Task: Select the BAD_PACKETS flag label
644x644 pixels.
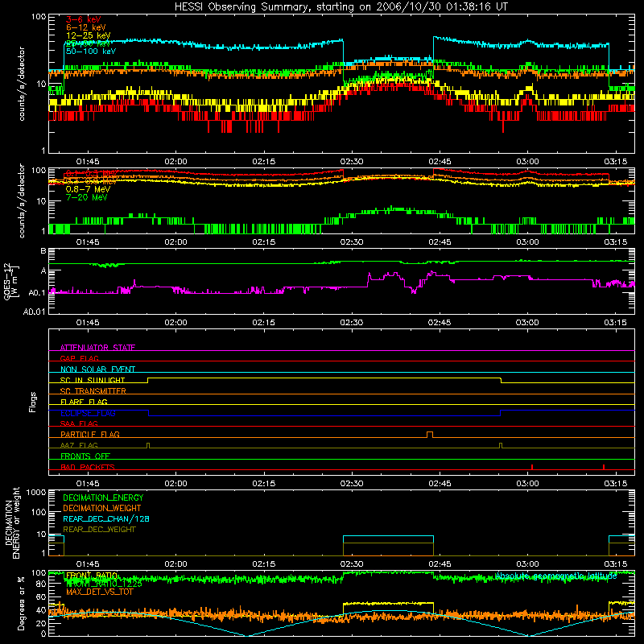Action: click(x=88, y=467)
